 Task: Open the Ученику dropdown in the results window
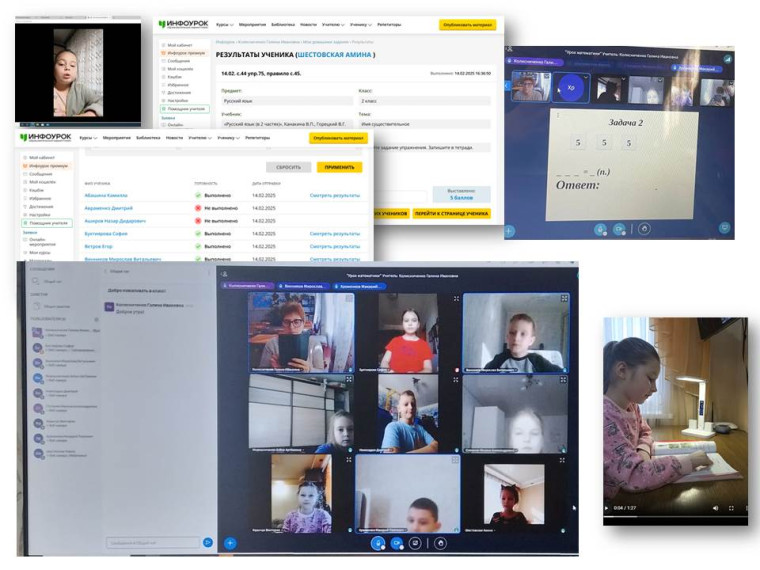[x=361, y=24]
